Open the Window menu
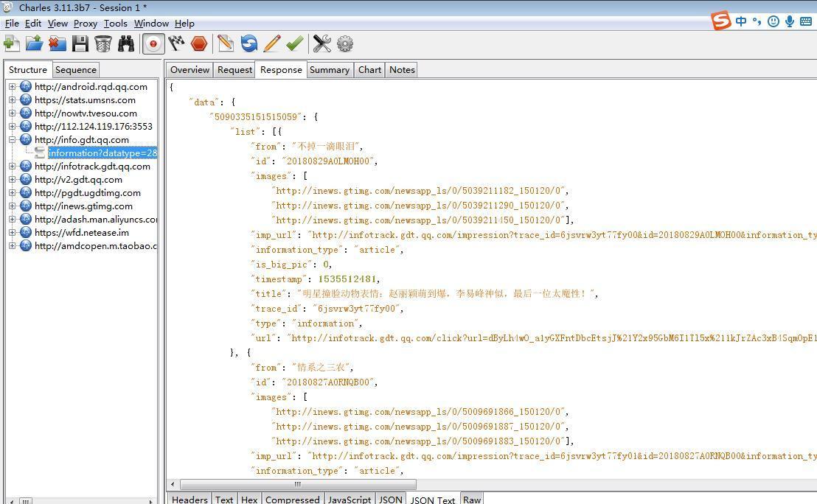 pyautogui.click(x=151, y=24)
